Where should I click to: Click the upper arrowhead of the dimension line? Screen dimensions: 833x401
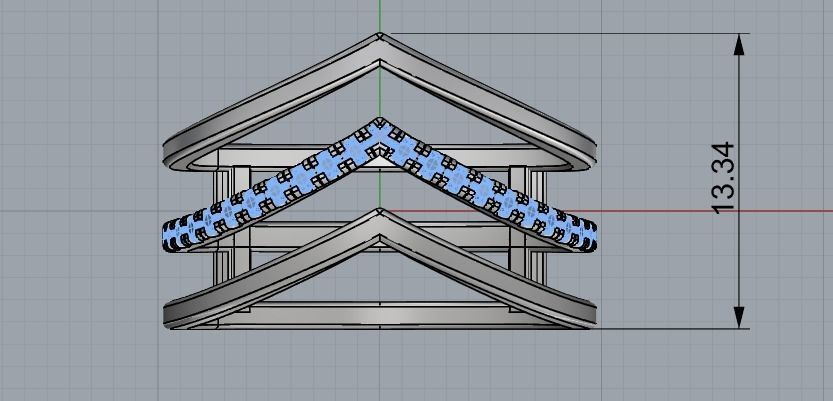740,43
